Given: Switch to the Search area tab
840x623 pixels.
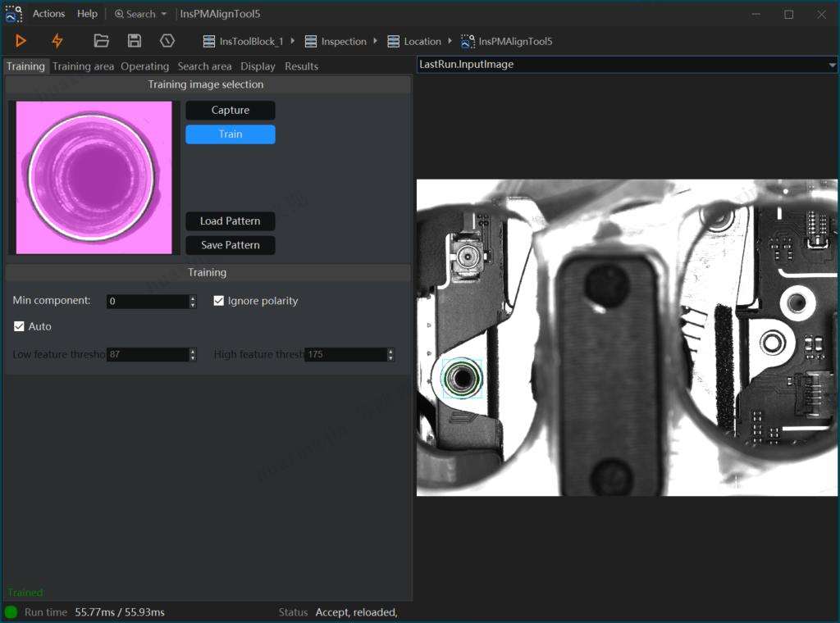Looking at the screenshot, I should click(x=204, y=66).
